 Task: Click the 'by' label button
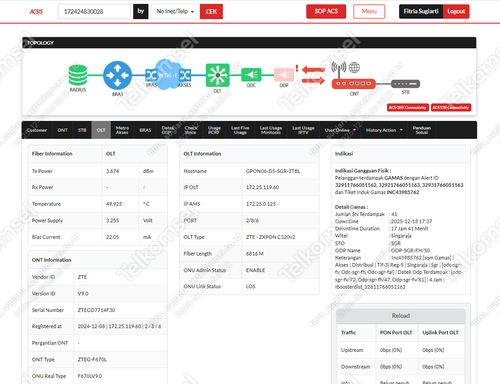(x=141, y=11)
